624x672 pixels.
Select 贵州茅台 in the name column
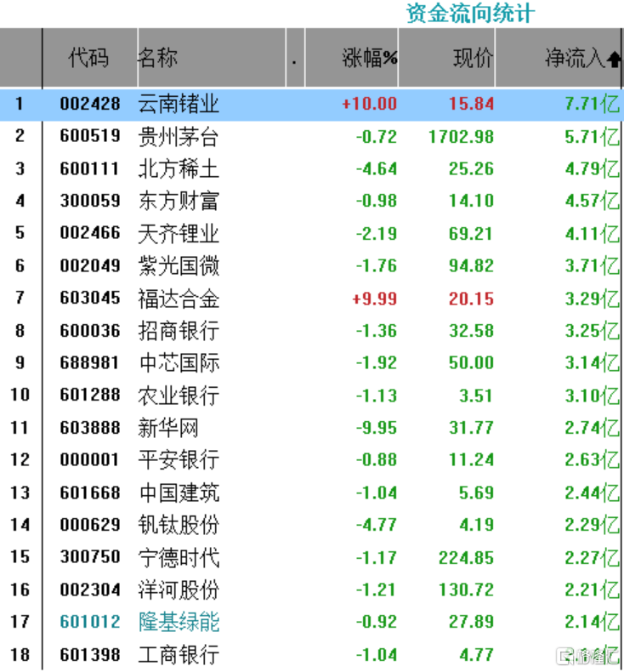coord(179,136)
